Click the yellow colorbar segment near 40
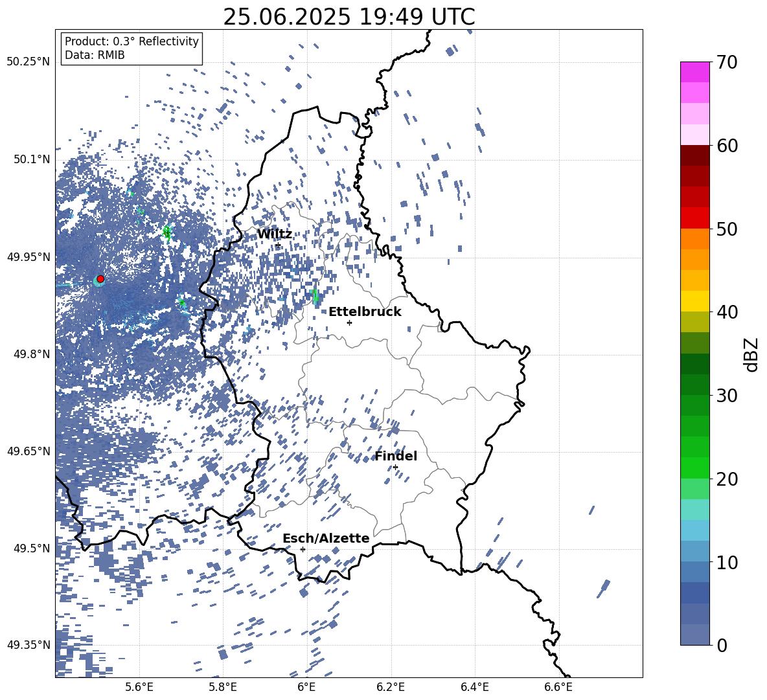 694,301
